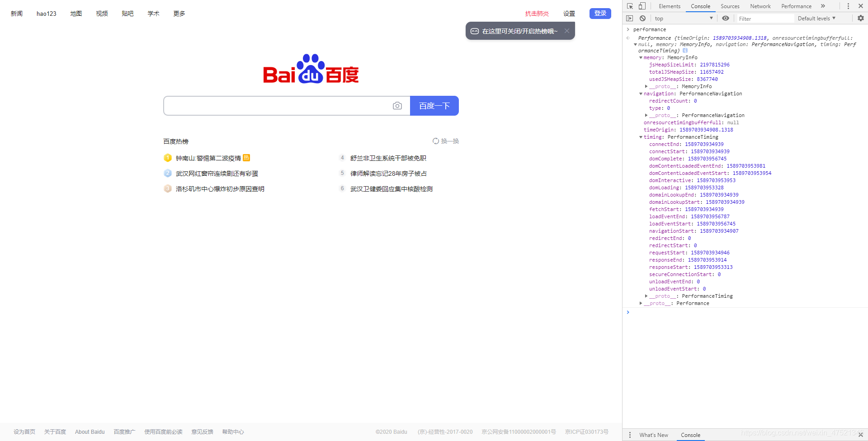Screen dimensions: 868x441
Task: Open news 洛杉矶市中心爆炸初步原因查明
Action: pos(220,189)
